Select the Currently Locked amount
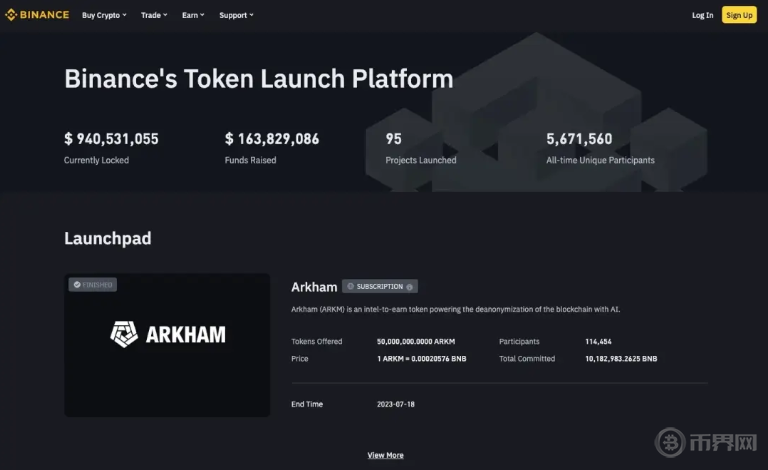 click(x=111, y=139)
